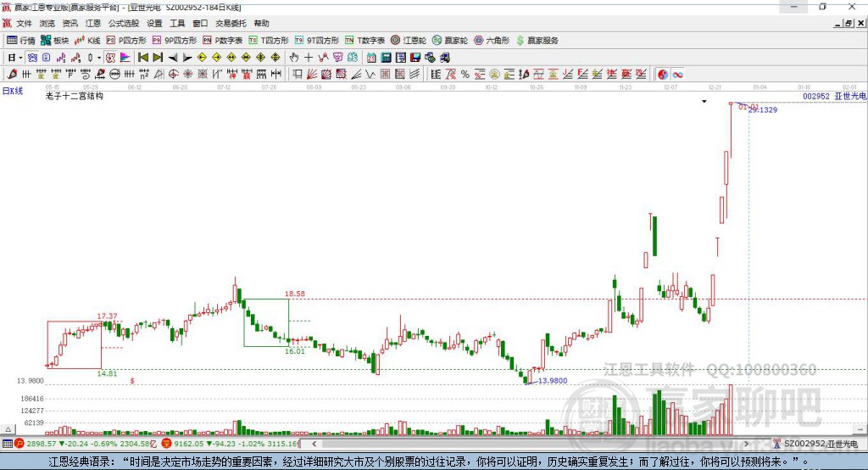Click the 老子十二宫结构 label

coord(75,96)
